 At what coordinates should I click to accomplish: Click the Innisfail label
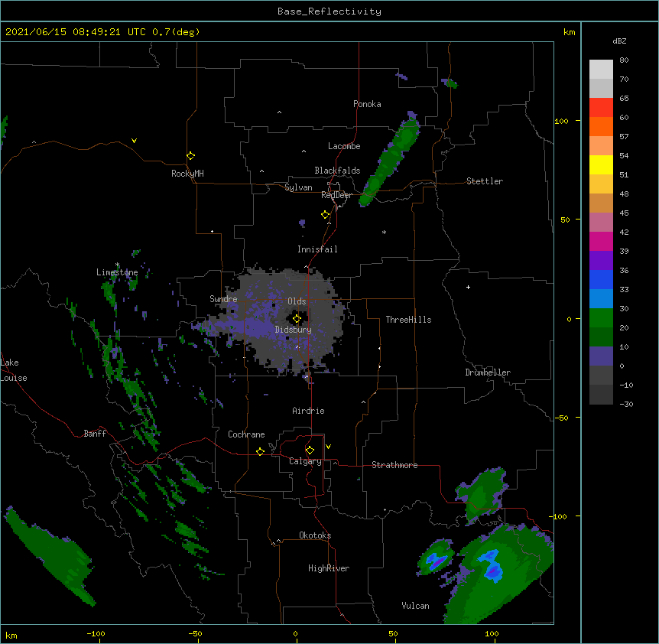317,249
